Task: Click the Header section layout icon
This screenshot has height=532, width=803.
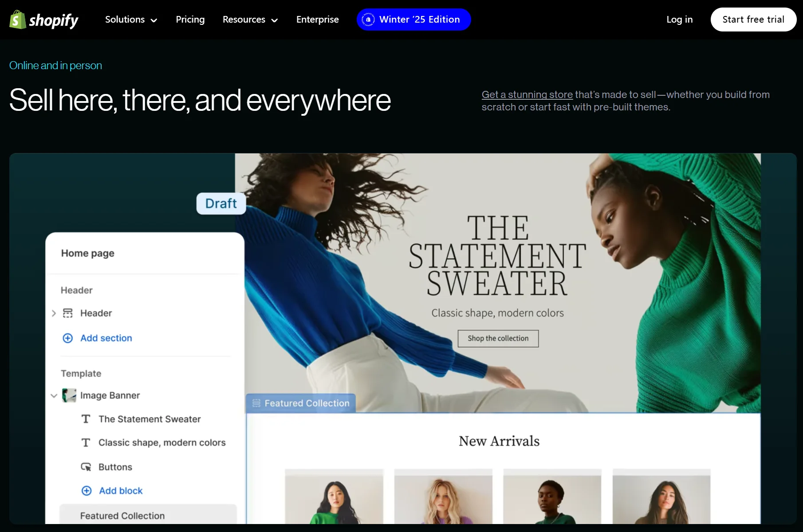Action: tap(67, 313)
